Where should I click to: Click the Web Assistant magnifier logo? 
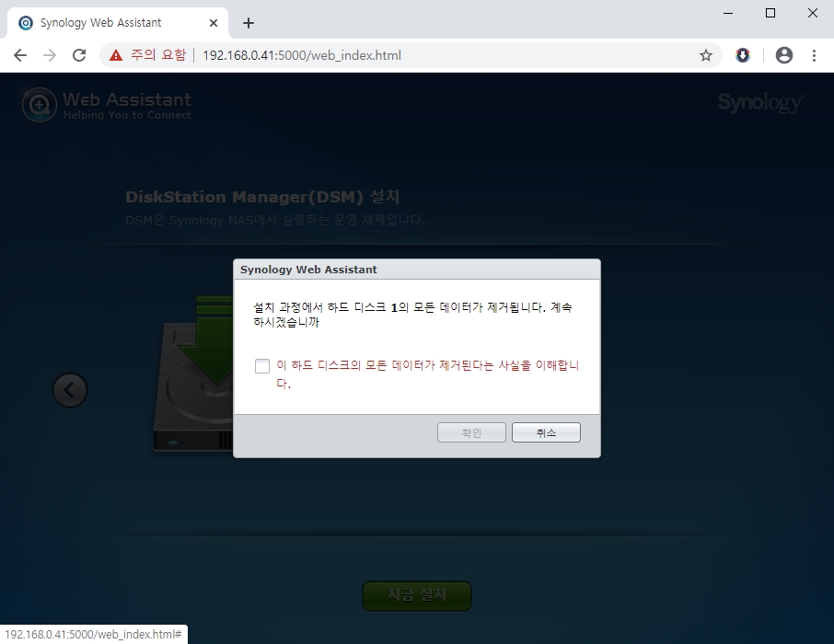click(x=40, y=105)
